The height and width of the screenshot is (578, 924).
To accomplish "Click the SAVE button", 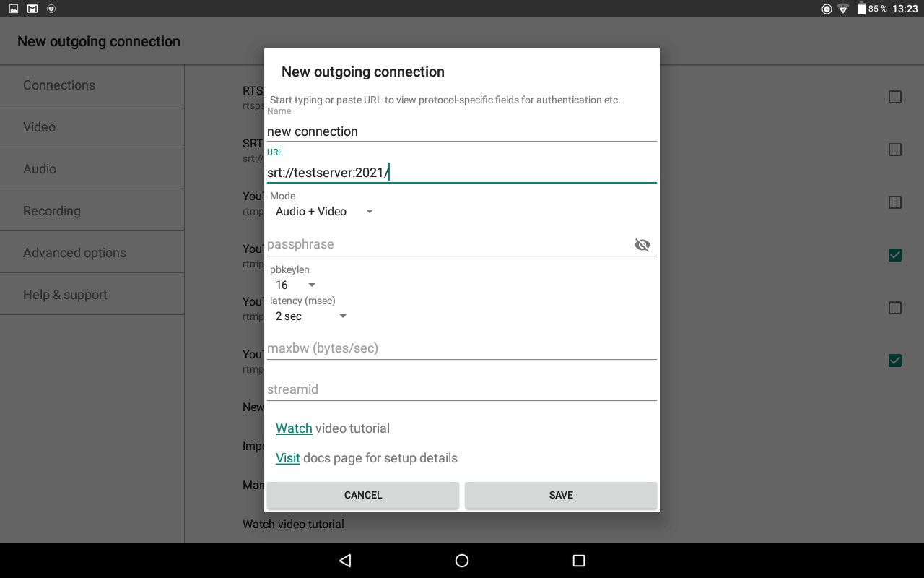I will [x=561, y=495].
